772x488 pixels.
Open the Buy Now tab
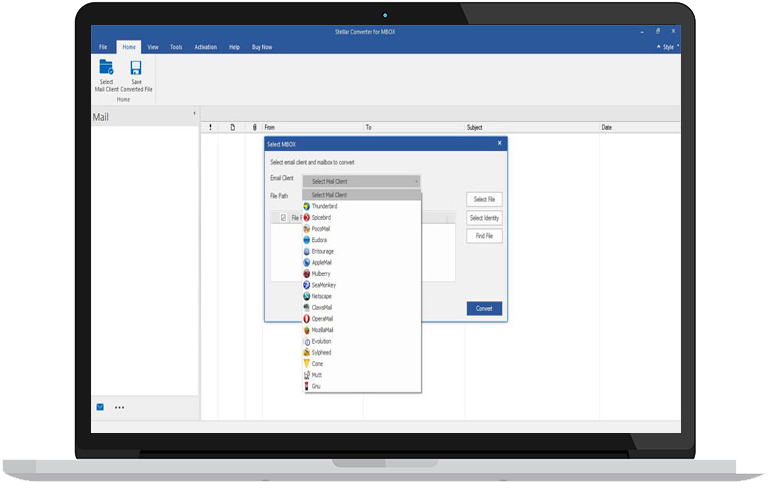click(x=262, y=47)
